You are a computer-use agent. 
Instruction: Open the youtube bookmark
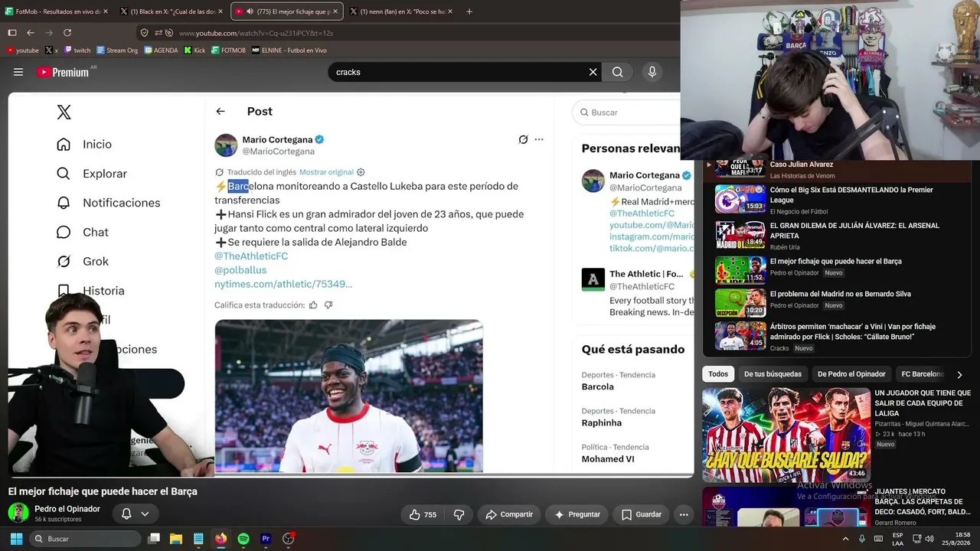pyautogui.click(x=22, y=51)
